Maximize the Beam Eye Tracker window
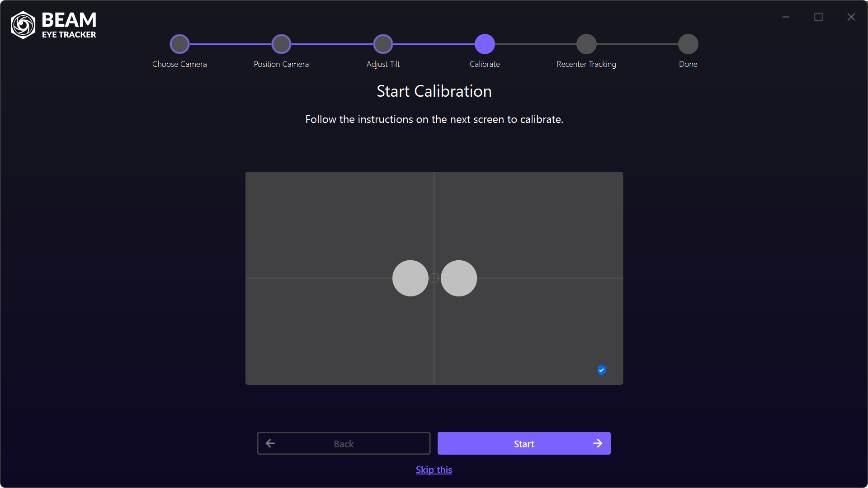 [818, 17]
